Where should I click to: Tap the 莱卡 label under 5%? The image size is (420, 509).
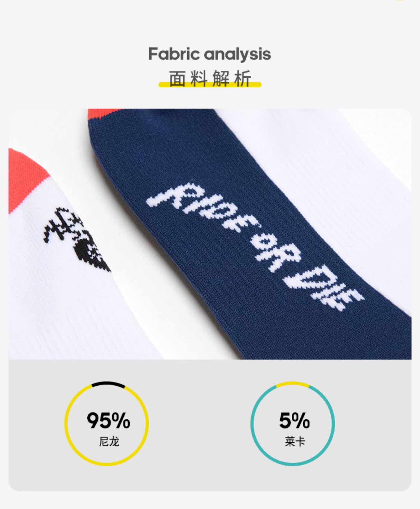[x=295, y=441]
